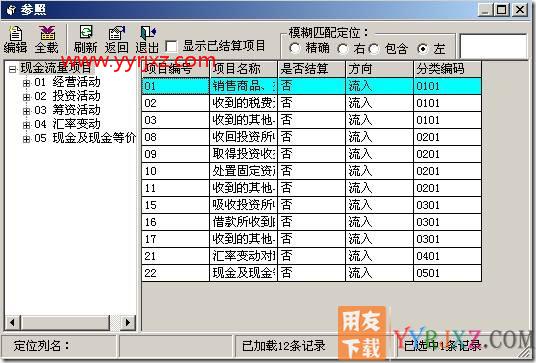Viewport: 536px width, 363px height.
Task: Click the 汇率变动对 name cell
Action: [243, 256]
